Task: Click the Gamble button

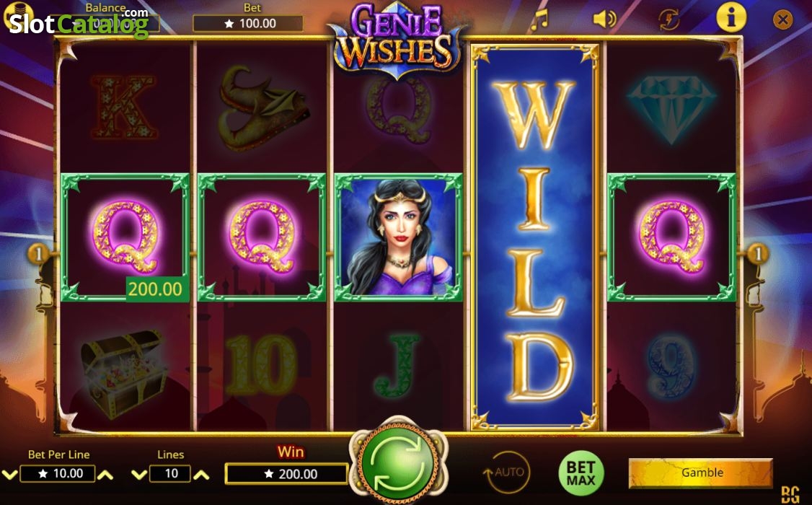Action: [x=701, y=473]
